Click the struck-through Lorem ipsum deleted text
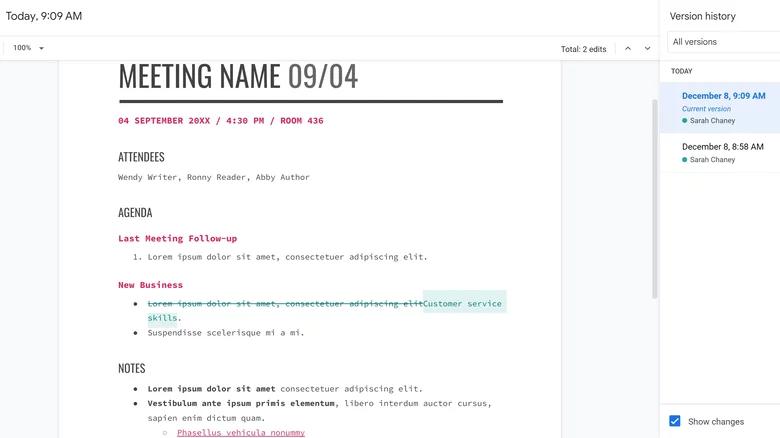780x438 pixels. tap(285, 303)
